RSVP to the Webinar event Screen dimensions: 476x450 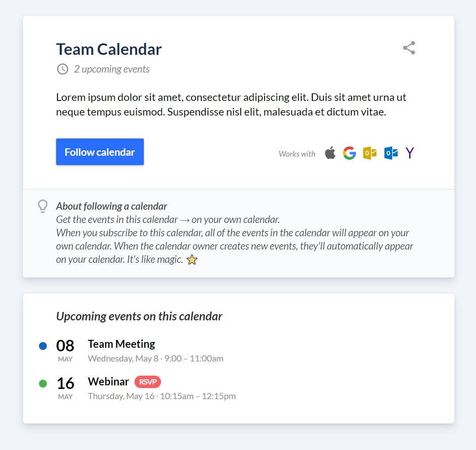pyautogui.click(x=147, y=382)
